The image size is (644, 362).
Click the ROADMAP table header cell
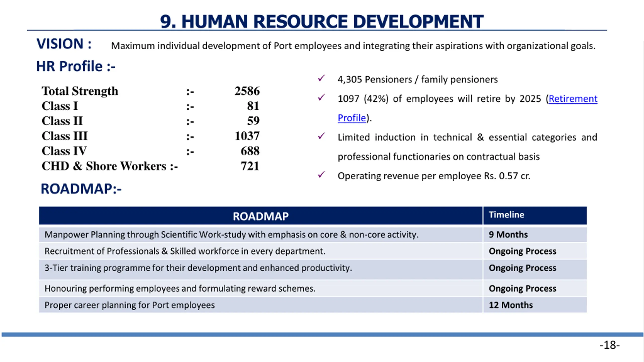click(x=261, y=216)
